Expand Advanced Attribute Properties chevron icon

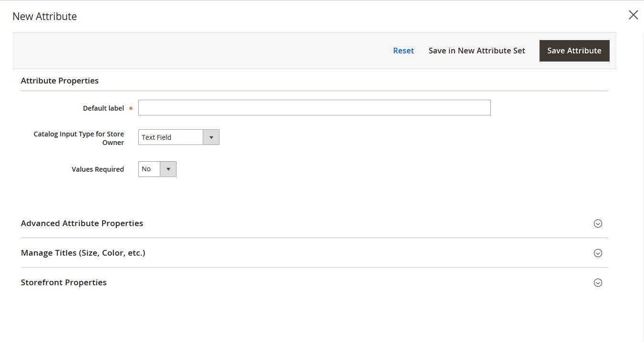click(x=598, y=223)
